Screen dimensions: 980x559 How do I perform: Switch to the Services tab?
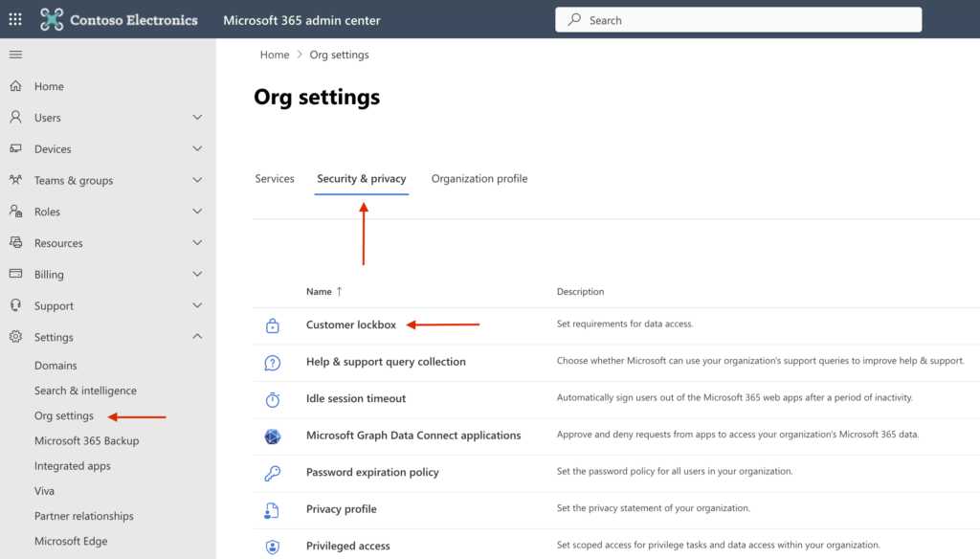275,179
